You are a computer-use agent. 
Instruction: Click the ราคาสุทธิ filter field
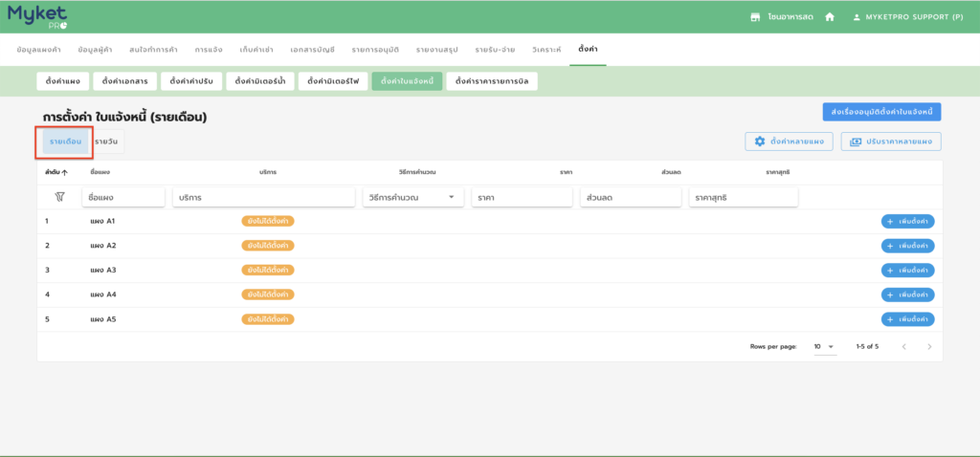pyautogui.click(x=744, y=197)
